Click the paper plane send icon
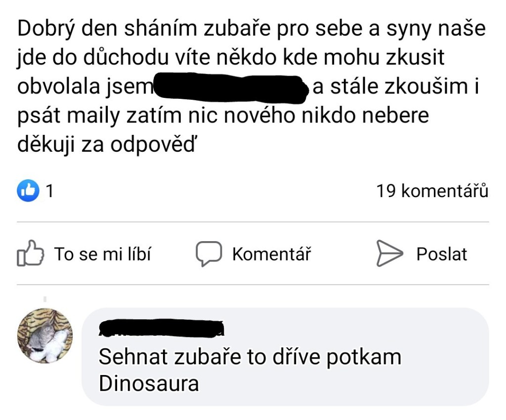506x420 pixels. [389, 253]
